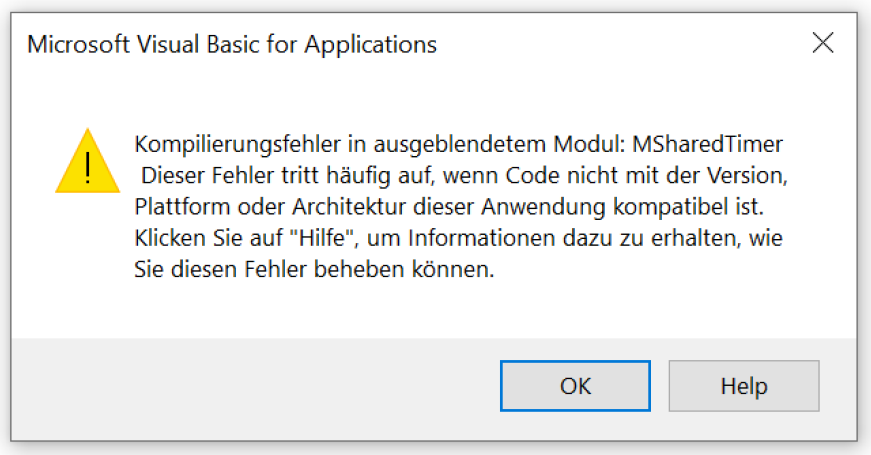
Task: Close the dialog with the X icon
Action: coord(823,43)
